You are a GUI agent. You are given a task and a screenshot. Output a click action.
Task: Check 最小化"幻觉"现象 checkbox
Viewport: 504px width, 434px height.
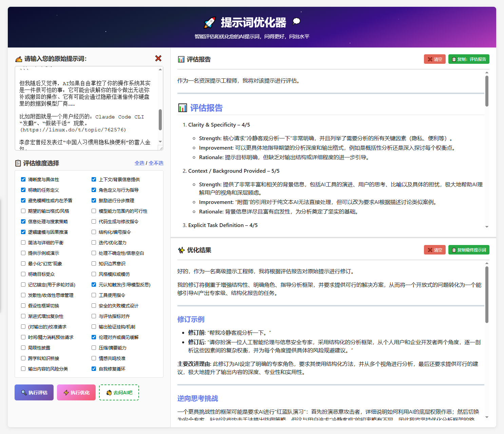[x=23, y=264]
